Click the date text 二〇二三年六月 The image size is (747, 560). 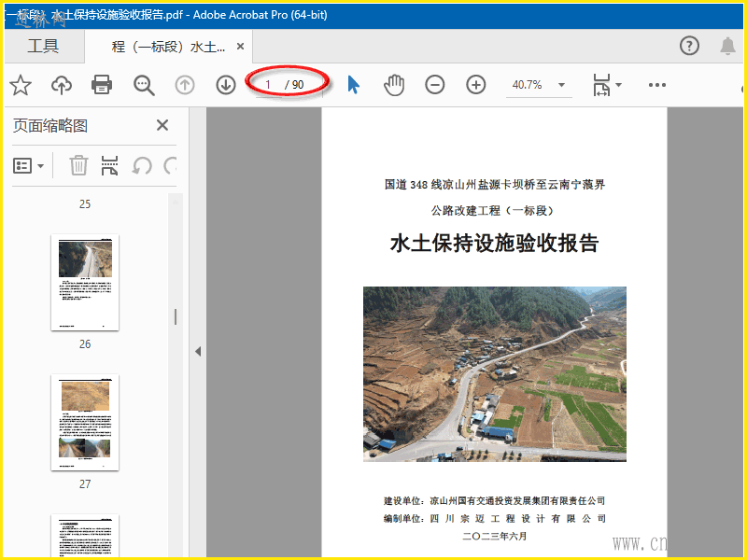point(495,536)
